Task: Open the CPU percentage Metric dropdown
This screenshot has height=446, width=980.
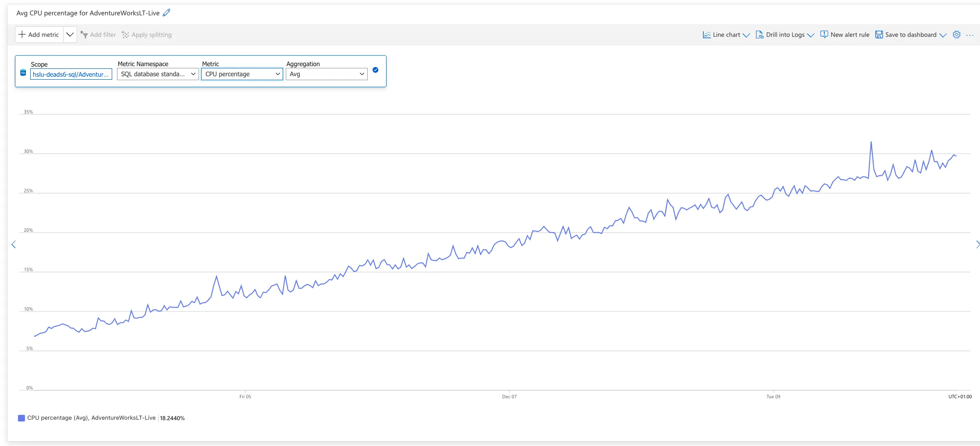Action: click(242, 74)
